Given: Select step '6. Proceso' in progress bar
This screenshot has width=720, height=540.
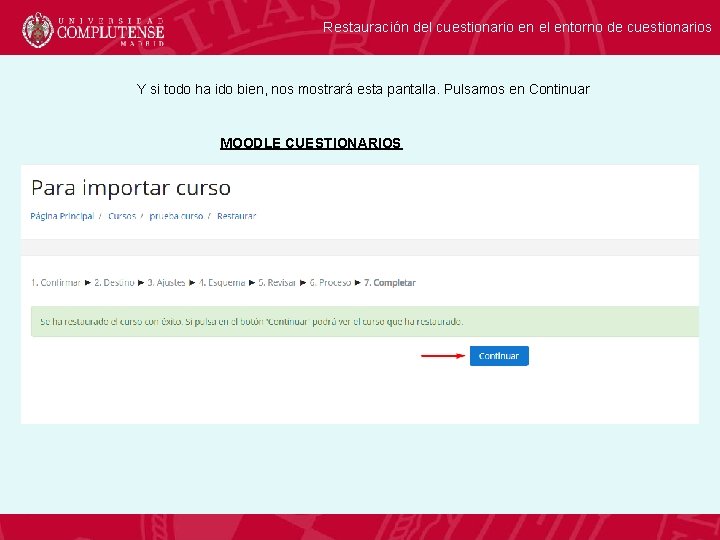Looking at the screenshot, I should 330,282.
